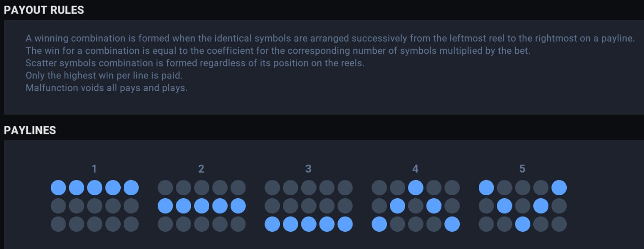Click the number 5 label above fifth payline

(522, 169)
